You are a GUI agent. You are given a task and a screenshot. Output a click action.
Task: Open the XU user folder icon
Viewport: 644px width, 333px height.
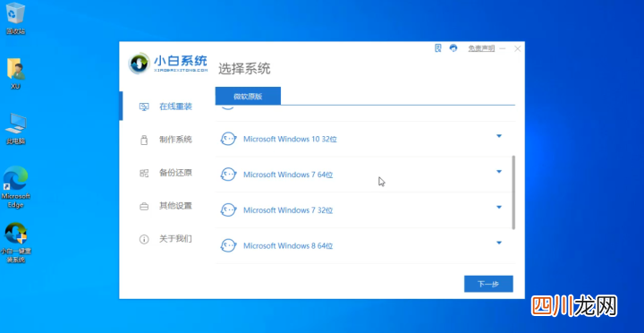coord(15,73)
